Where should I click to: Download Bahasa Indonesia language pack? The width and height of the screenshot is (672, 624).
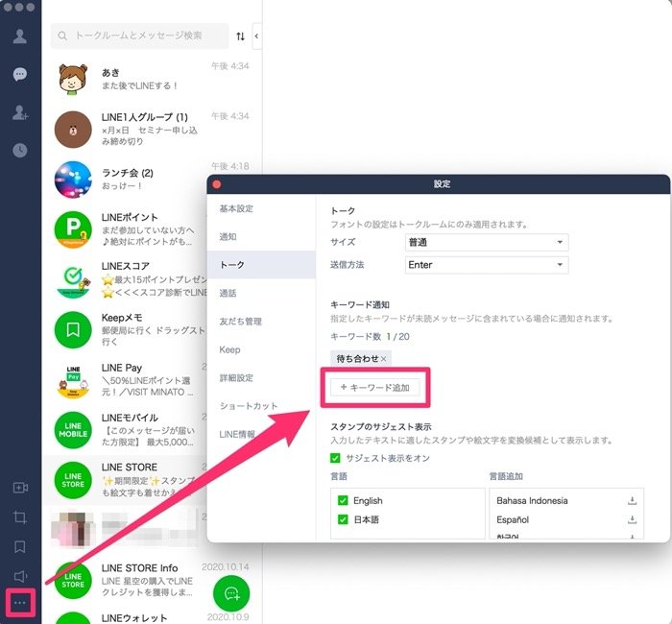coord(632,500)
